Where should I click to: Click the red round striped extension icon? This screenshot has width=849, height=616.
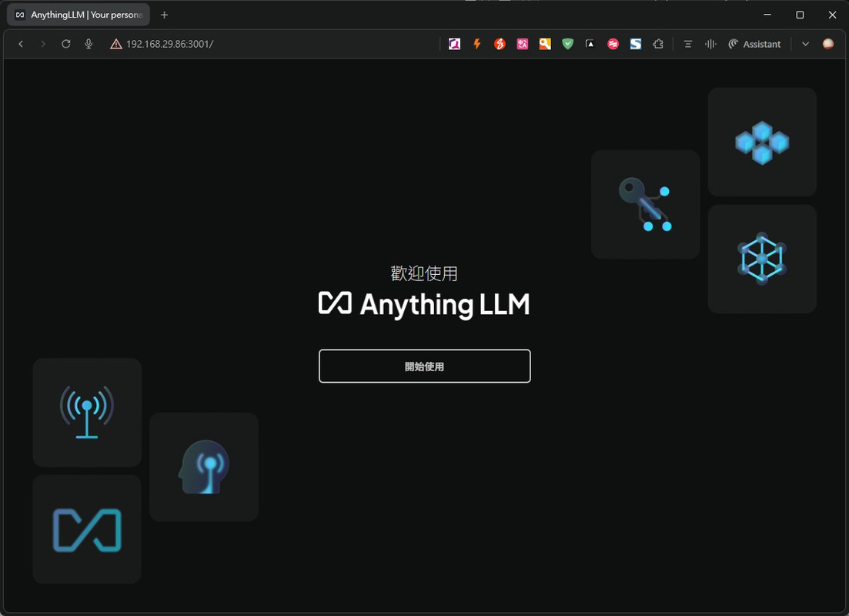pos(613,44)
